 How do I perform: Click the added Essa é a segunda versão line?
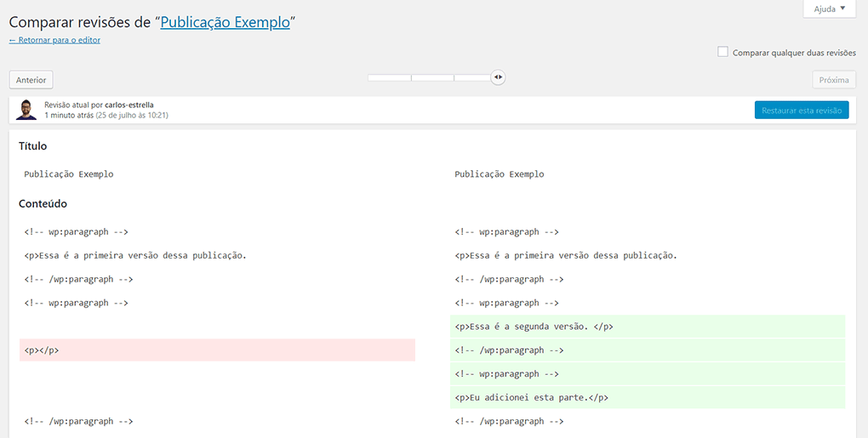point(648,327)
